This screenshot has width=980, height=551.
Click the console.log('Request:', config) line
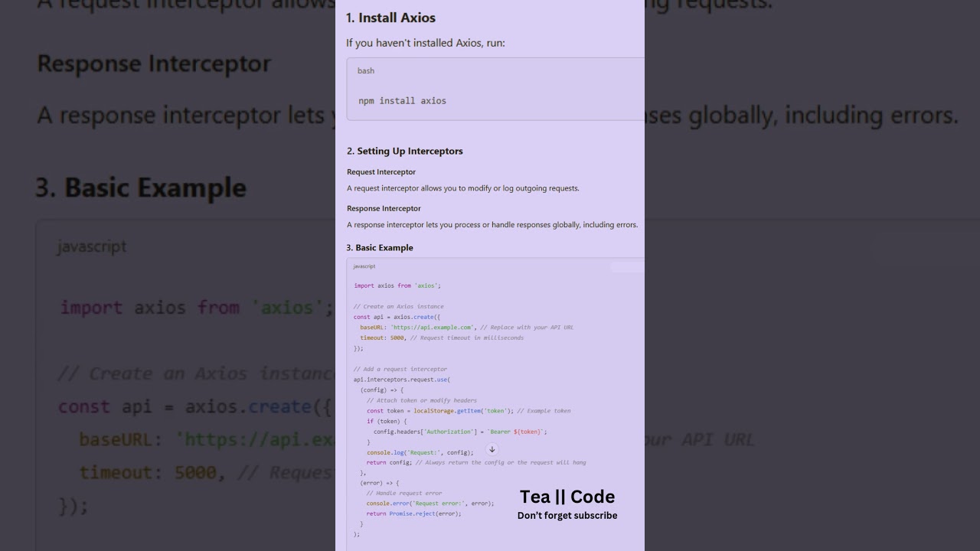click(420, 452)
